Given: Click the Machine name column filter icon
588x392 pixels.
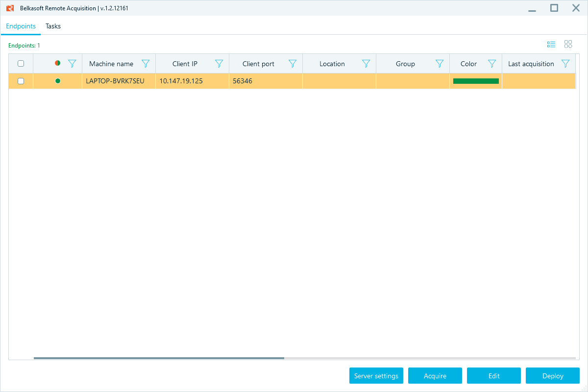Looking at the screenshot, I should click(146, 64).
